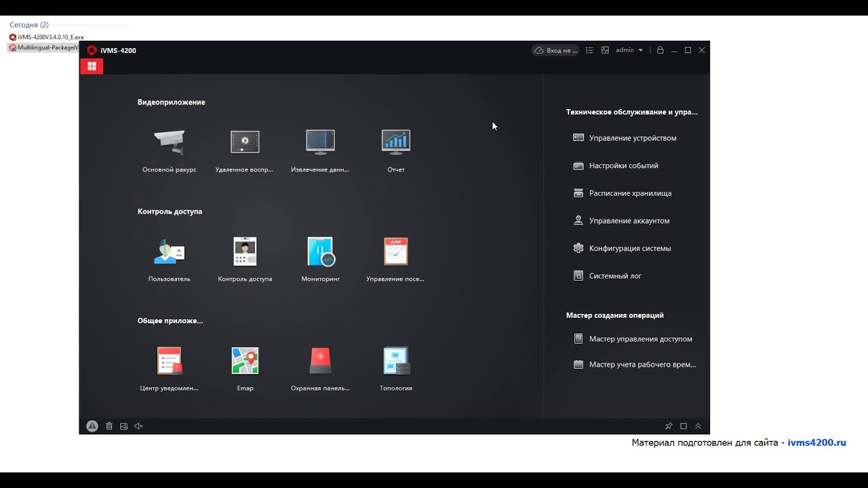Click the Сегодня (2) group header
This screenshot has width=868, height=488.
(x=29, y=25)
